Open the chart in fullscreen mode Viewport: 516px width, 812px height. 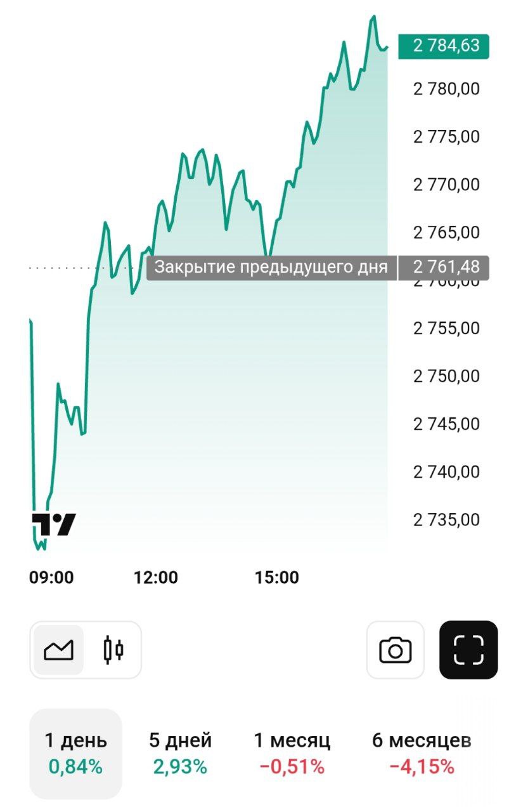468,650
